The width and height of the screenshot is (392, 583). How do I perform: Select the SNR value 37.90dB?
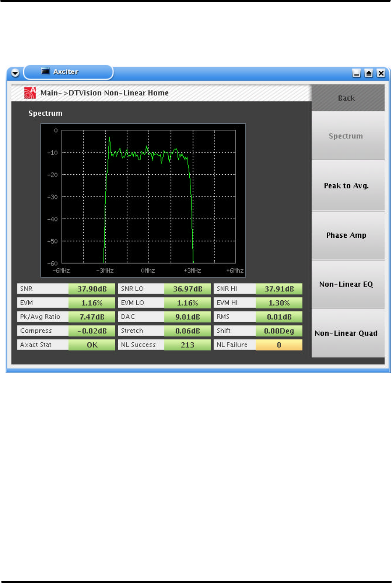(x=92, y=289)
